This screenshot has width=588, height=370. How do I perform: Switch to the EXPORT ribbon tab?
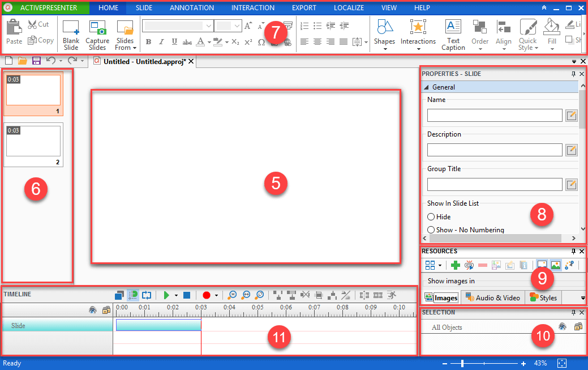(x=304, y=7)
